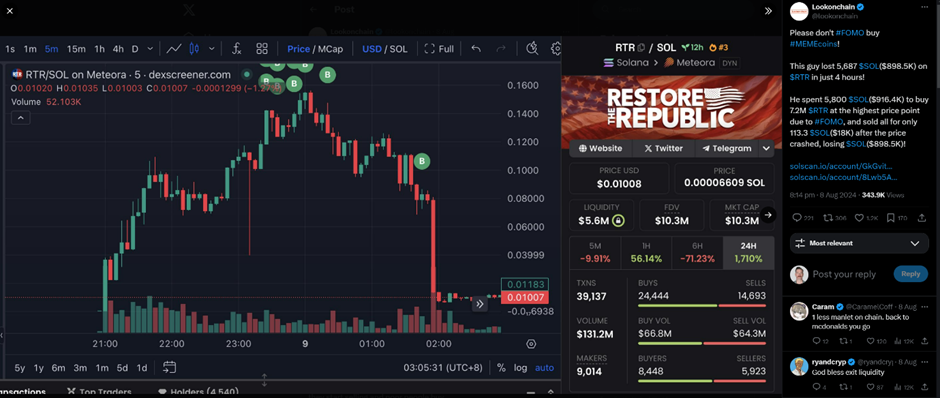Open the #MEMEcoins hashtag link
This screenshot has width=940, height=398.
(814, 44)
